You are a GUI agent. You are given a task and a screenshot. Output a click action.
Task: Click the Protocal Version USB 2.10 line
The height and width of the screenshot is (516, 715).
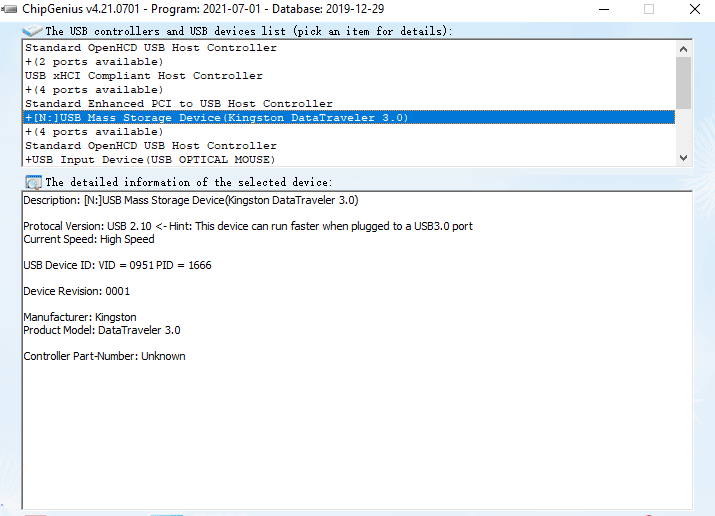click(248, 226)
